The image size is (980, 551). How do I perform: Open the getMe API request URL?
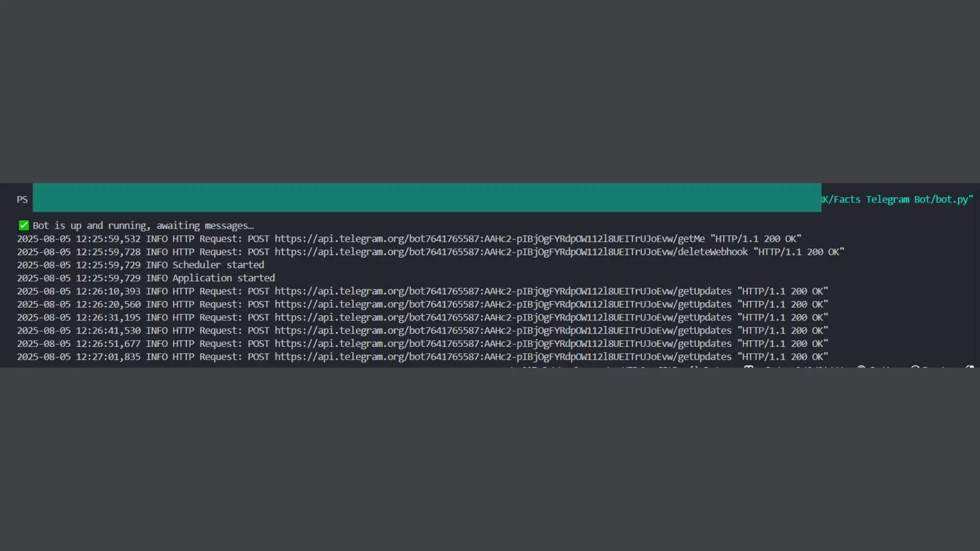pos(489,239)
